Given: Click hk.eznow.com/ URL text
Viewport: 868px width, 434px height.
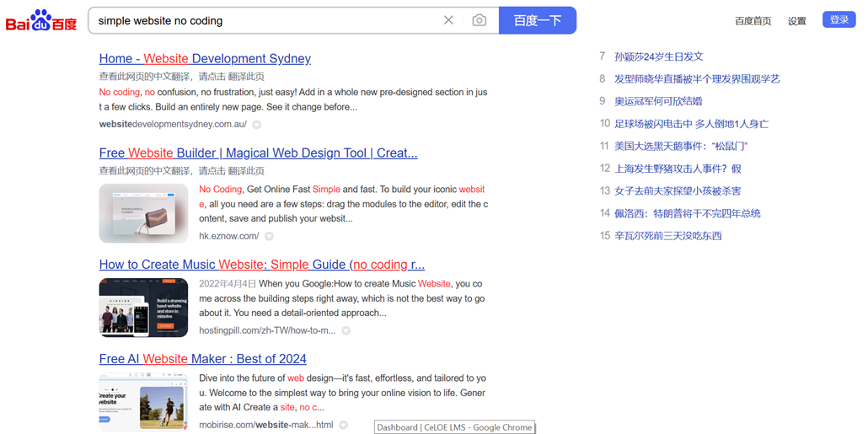Looking at the screenshot, I should click(229, 236).
